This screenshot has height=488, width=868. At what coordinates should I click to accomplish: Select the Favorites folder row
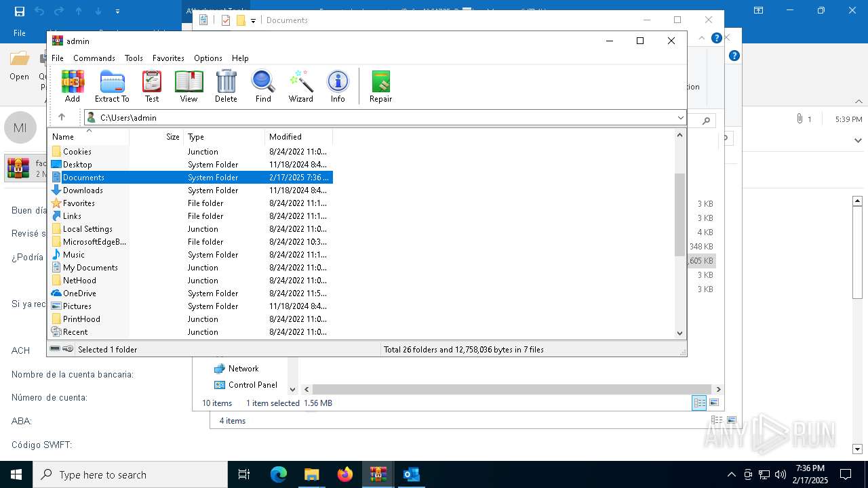[191, 203]
